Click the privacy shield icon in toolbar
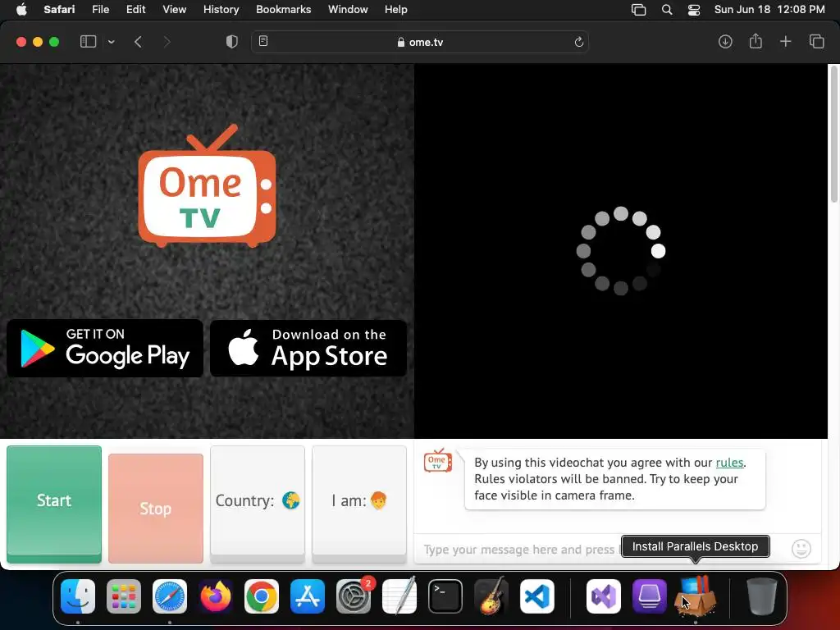Image resolution: width=840 pixels, height=630 pixels. click(231, 42)
